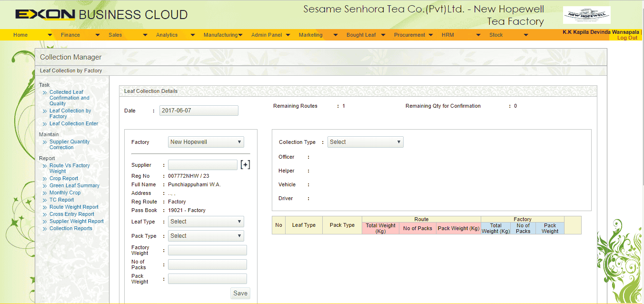Open Collected Leaf Confirmation and Quality

[x=69, y=98]
